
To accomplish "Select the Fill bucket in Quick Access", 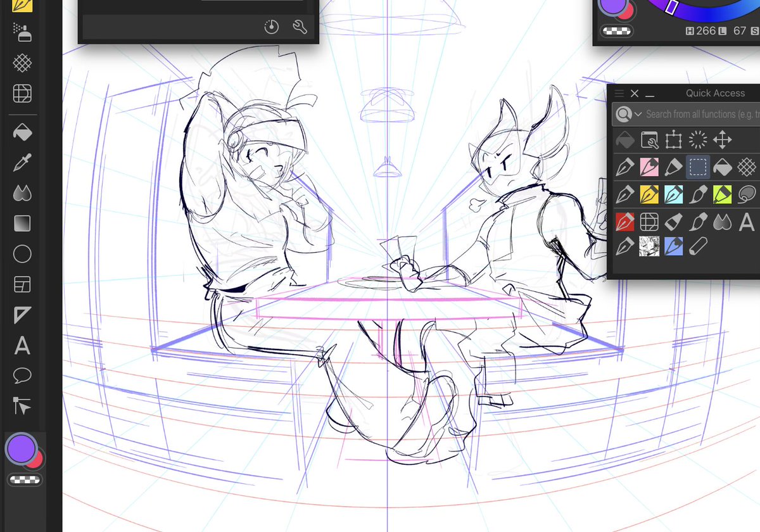I will tap(723, 167).
